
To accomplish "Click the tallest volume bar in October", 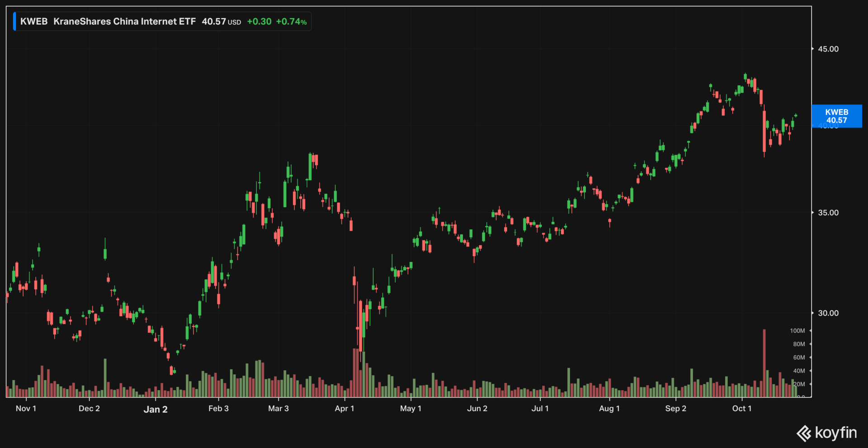I will pos(764,363).
